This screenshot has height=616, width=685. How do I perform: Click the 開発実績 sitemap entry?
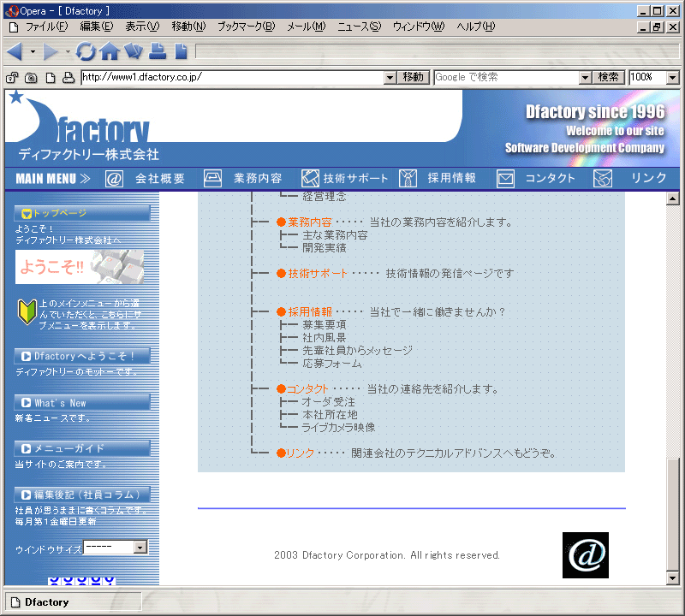(x=325, y=248)
